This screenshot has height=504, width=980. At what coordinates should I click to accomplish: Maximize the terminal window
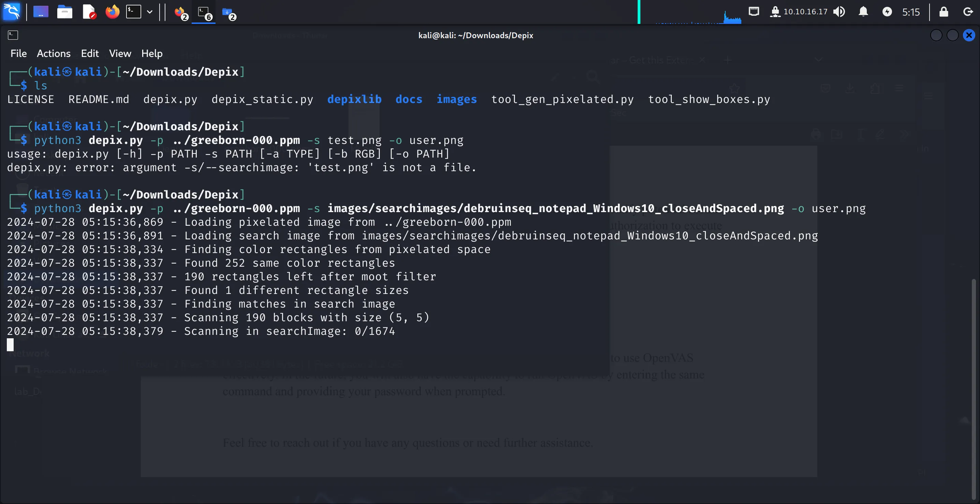pos(952,35)
